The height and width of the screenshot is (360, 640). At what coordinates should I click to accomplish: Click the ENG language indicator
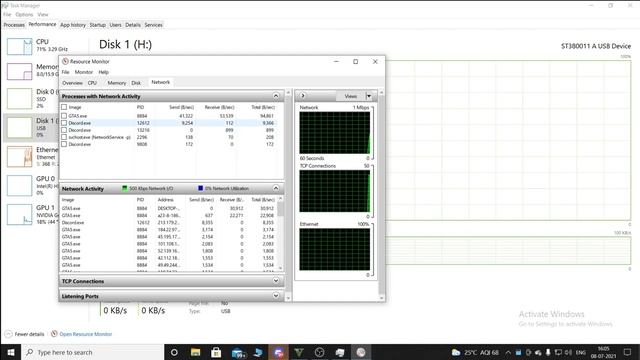click(x=580, y=352)
